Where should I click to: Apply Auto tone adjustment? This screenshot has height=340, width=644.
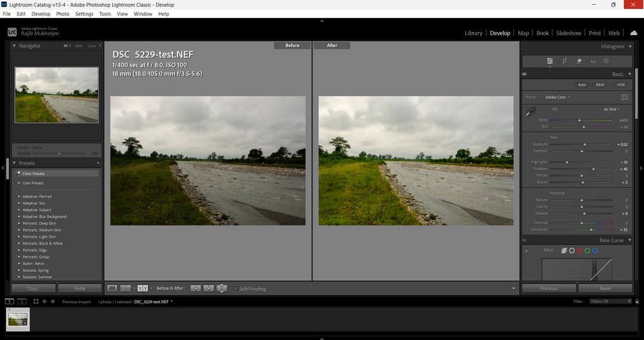click(x=582, y=85)
